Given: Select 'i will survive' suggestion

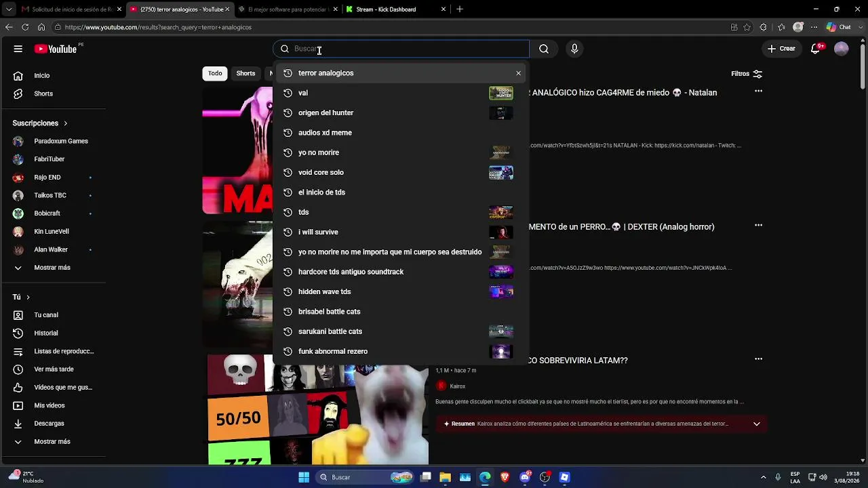Looking at the screenshot, I should pos(401,232).
